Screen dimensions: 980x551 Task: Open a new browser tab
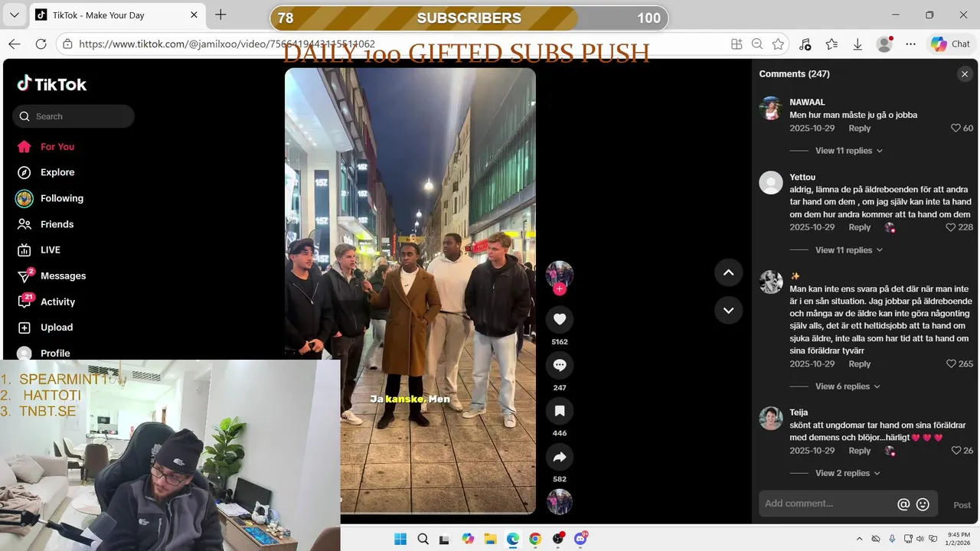[x=220, y=15]
